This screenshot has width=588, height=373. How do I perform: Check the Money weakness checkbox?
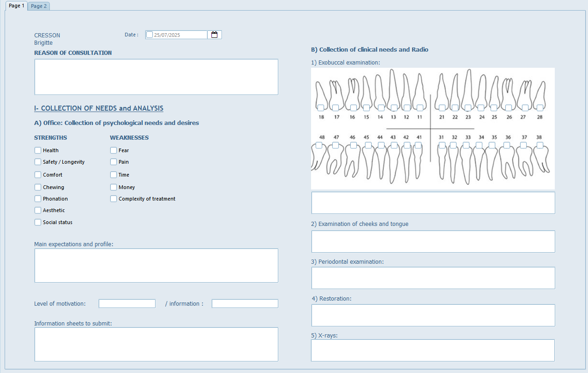[x=114, y=187]
